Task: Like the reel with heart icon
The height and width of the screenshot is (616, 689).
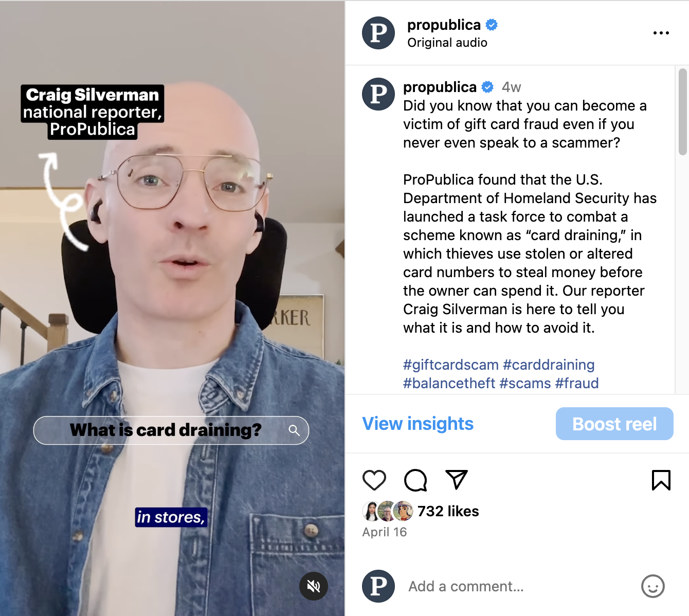Action: click(x=374, y=480)
